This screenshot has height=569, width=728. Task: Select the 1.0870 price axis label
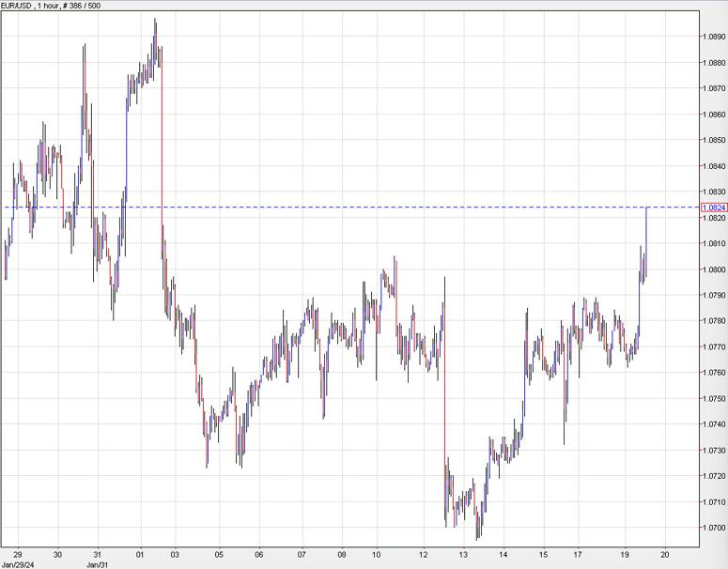pos(714,88)
